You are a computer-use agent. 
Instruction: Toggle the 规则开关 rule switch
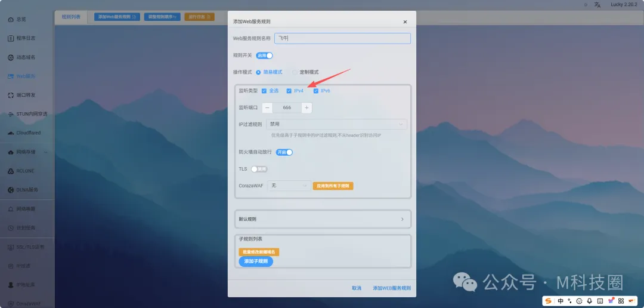pos(265,56)
